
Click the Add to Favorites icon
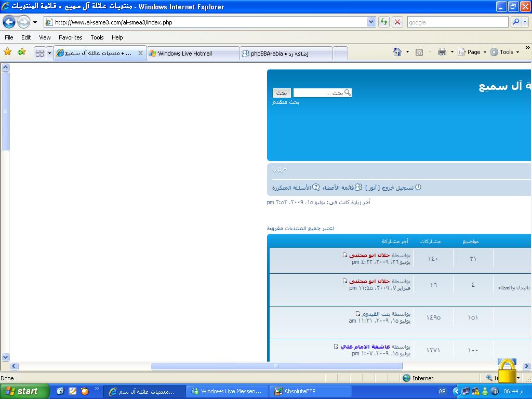pyautogui.click(x=21, y=52)
